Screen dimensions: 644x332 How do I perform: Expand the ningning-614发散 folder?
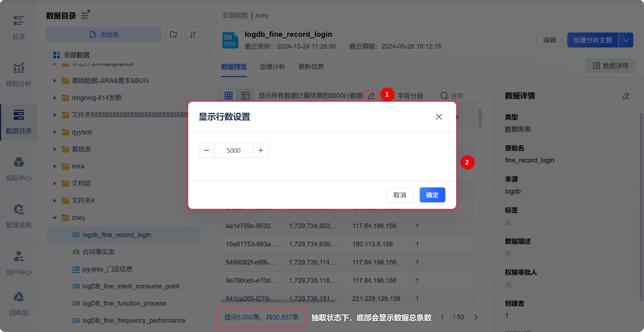pos(55,98)
